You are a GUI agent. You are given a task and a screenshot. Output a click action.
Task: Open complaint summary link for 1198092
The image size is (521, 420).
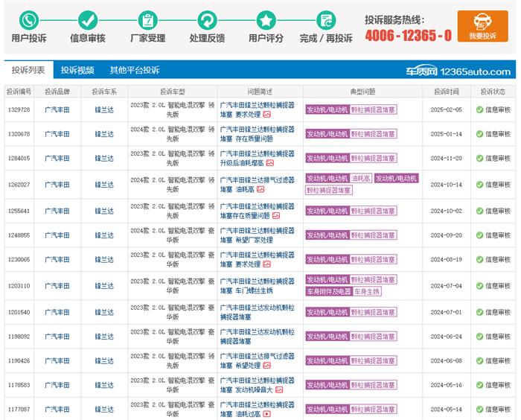(x=258, y=336)
